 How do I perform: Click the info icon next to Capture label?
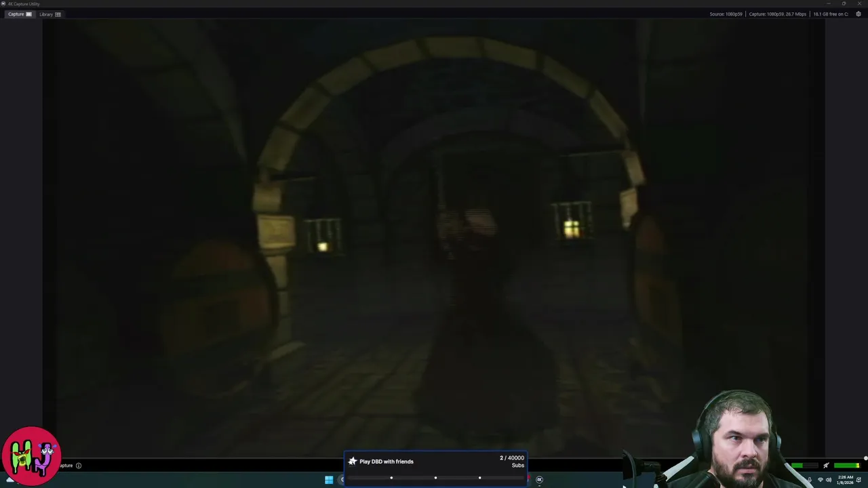coord(79,466)
